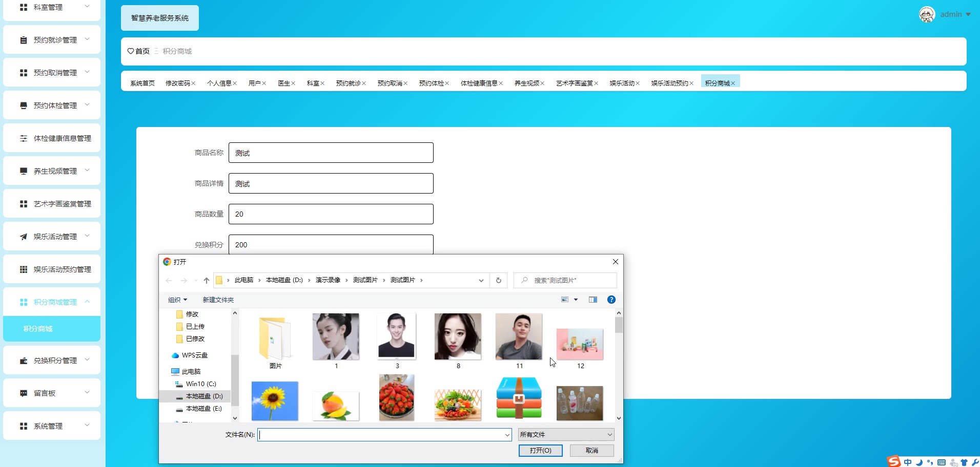This screenshot has height=467, width=980.
Task: Click the 打开(O) button
Action: pyautogui.click(x=541, y=450)
